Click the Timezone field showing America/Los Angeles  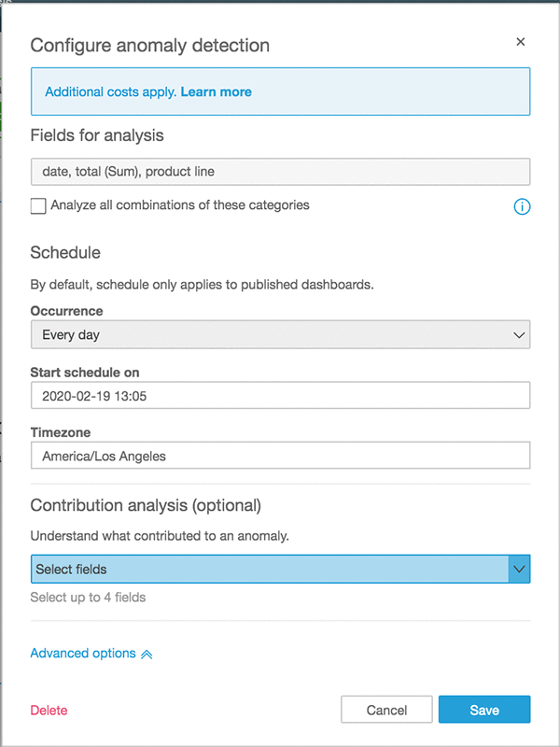281,456
